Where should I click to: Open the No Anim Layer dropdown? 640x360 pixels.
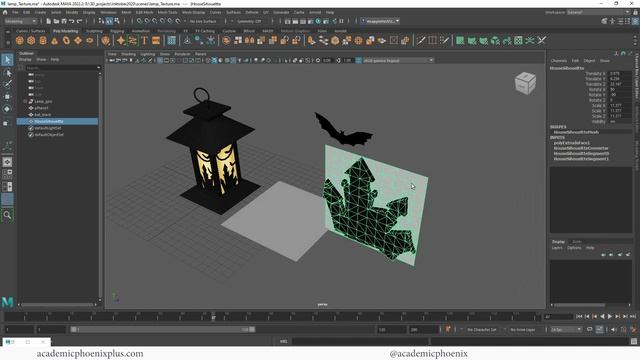coord(524,329)
